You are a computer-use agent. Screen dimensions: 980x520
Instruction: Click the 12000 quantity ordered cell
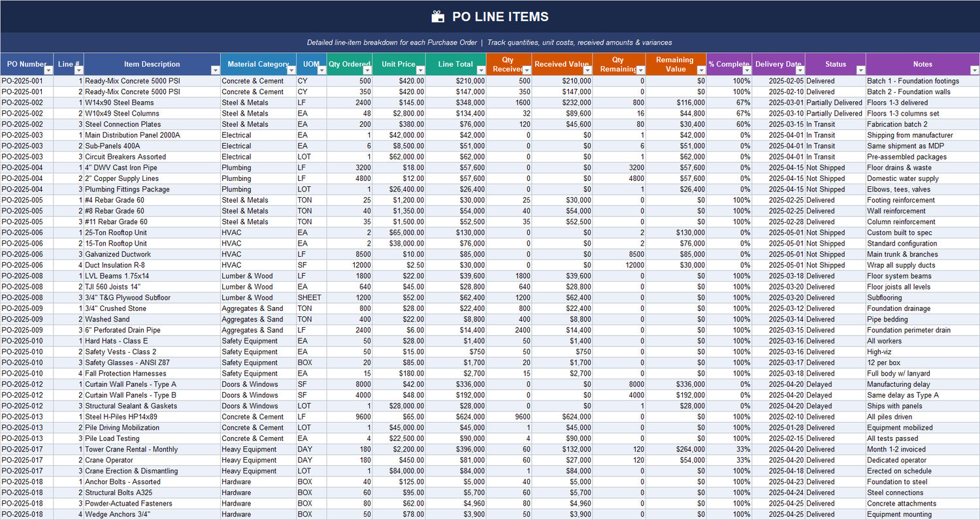click(350, 265)
